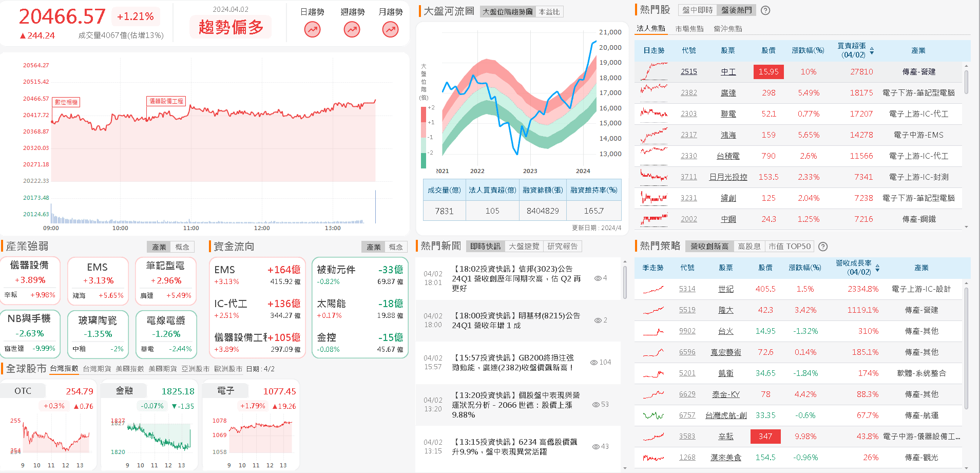
Task: Click the 月趨勢 trend arrow icon
Action: (x=391, y=30)
